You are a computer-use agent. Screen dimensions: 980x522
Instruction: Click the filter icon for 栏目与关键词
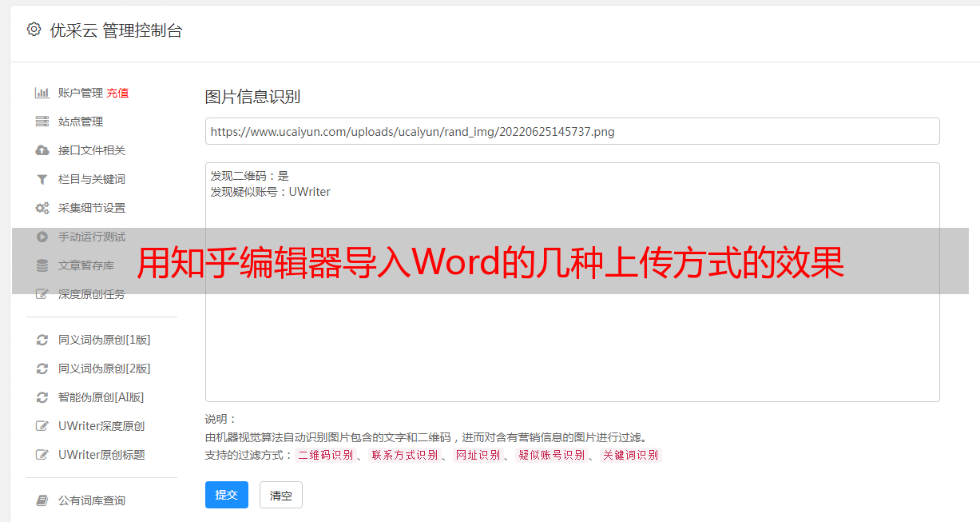[x=42, y=179]
